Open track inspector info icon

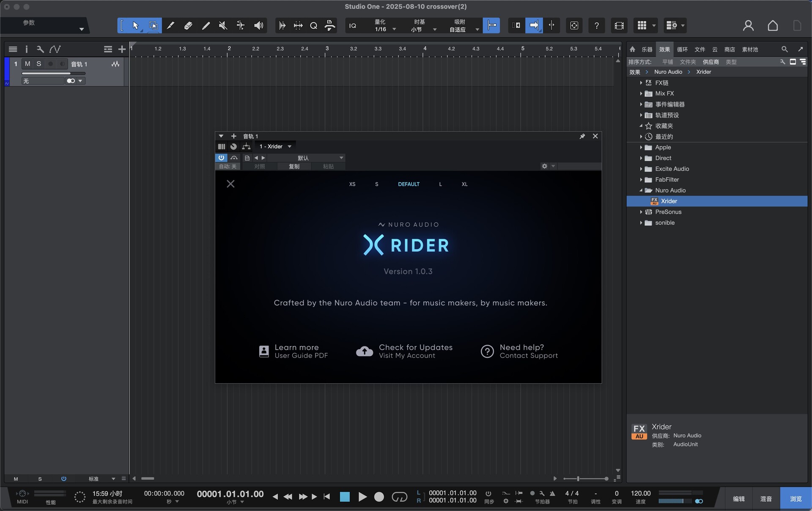pyautogui.click(x=26, y=49)
